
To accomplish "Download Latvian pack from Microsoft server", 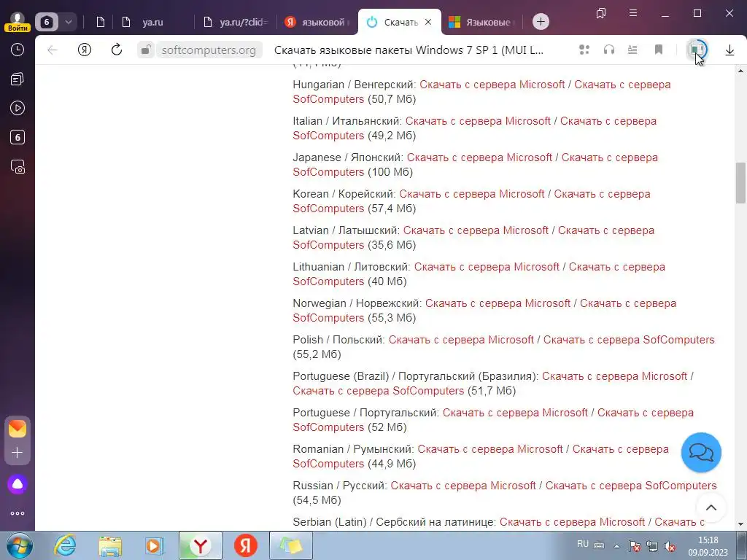I will pyautogui.click(x=476, y=230).
